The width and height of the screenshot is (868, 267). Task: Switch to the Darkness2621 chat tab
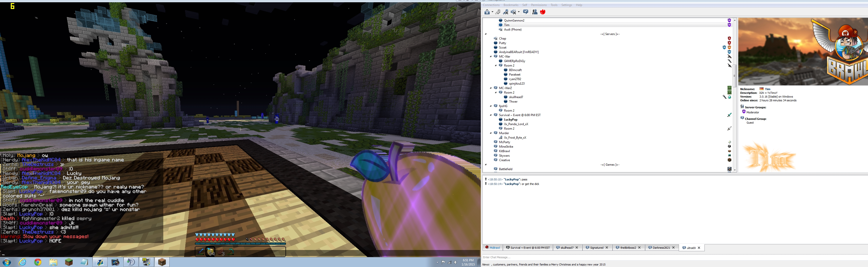(661, 248)
